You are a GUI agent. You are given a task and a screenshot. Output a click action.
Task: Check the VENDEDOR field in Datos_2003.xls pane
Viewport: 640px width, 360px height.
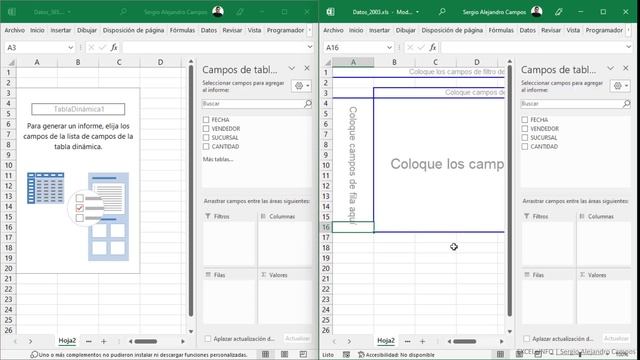click(525, 129)
